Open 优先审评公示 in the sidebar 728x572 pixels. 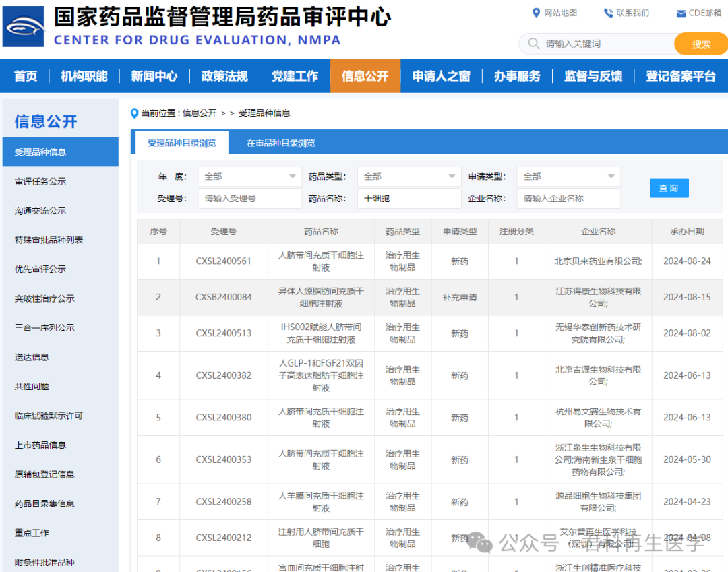coord(40,269)
